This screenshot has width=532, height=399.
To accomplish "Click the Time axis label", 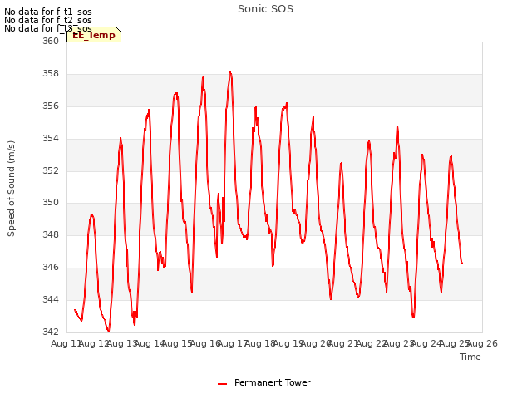I will [x=470, y=357].
